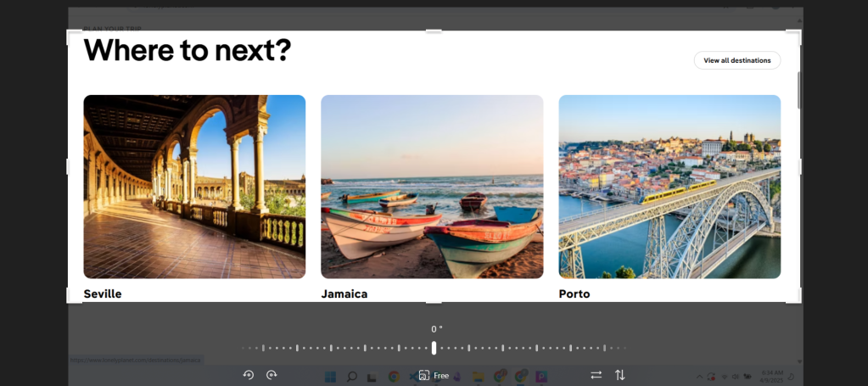Flip the image vertically
The image size is (868, 386).
pyautogui.click(x=620, y=375)
